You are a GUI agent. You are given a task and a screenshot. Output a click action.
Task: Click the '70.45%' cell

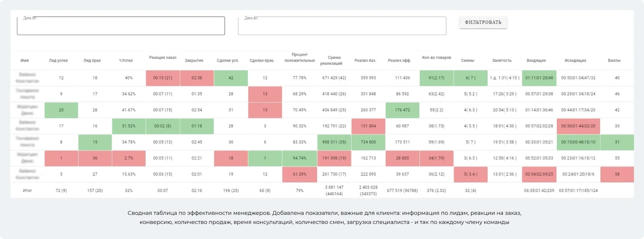tap(299, 110)
